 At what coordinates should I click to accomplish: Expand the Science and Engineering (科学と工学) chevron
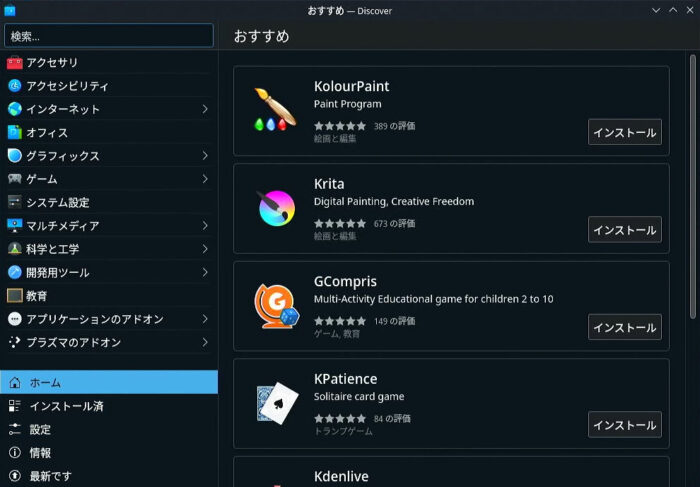205,249
